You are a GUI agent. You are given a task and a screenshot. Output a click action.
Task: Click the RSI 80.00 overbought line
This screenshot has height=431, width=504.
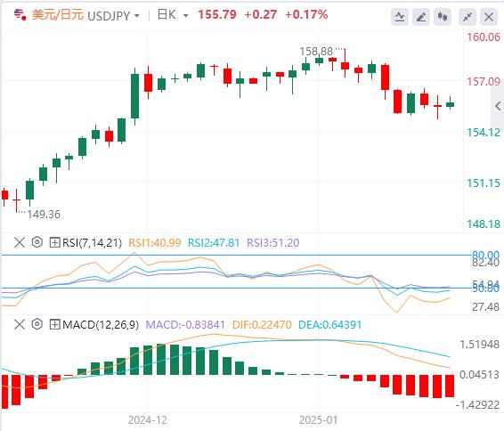click(236, 256)
